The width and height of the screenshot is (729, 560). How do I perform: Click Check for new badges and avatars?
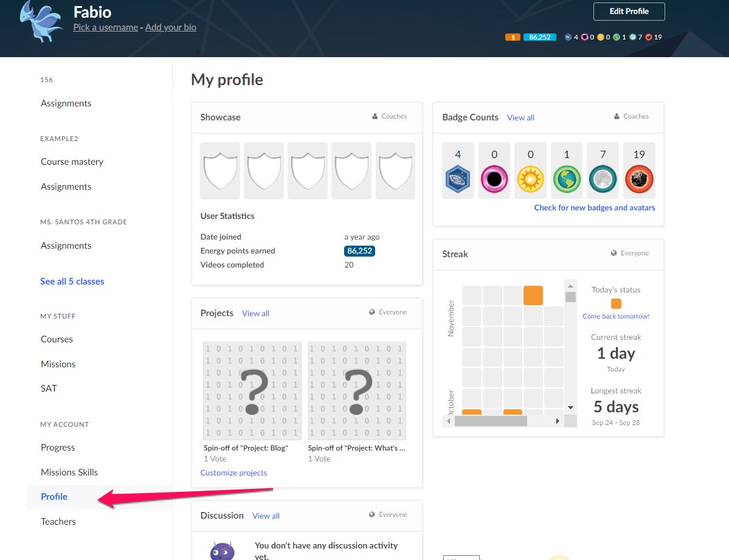pos(594,207)
